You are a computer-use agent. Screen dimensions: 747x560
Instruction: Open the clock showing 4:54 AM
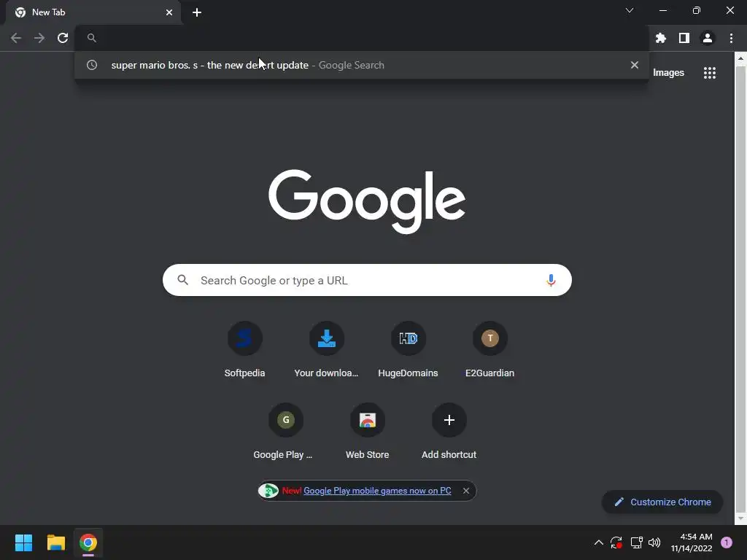pos(692,542)
